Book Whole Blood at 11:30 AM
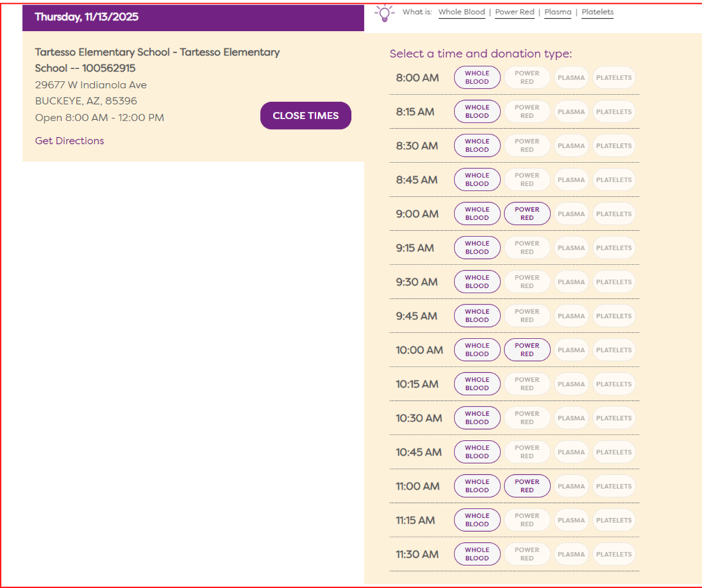This screenshot has height=588, width=702. 477,554
